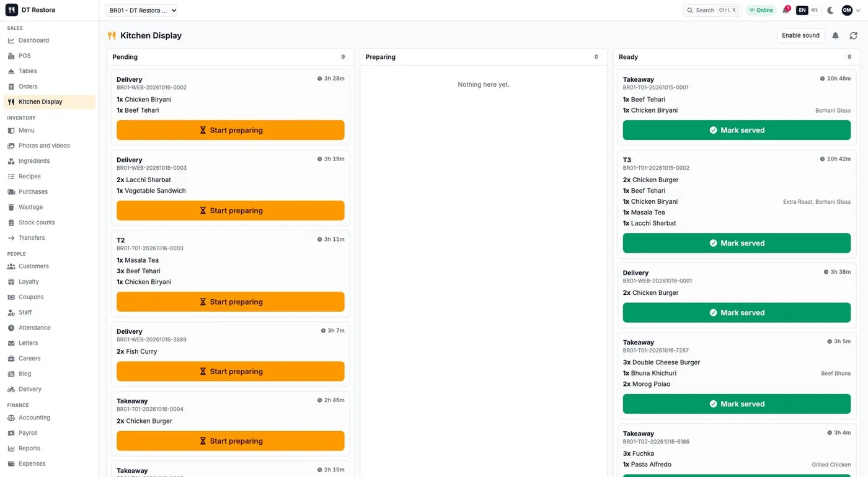The width and height of the screenshot is (868, 477).
Task: Click the Coupons icon in sidebar
Action: (x=11, y=297)
